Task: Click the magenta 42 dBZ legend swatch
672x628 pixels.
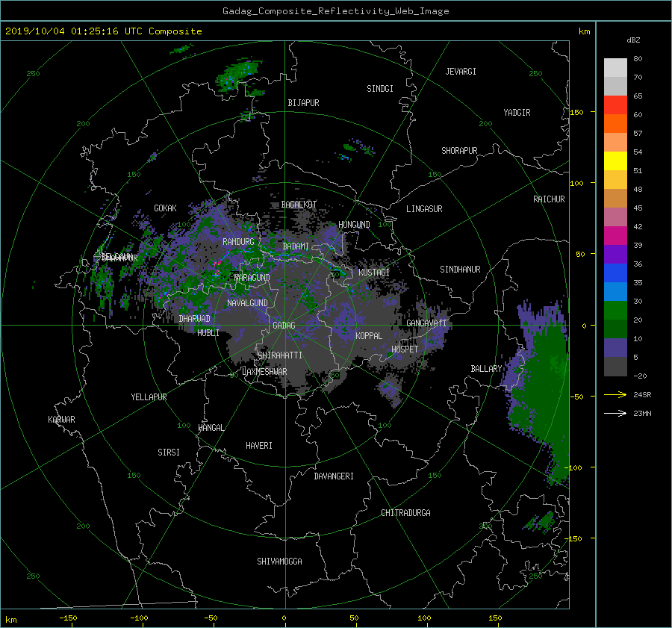Action: tap(615, 236)
